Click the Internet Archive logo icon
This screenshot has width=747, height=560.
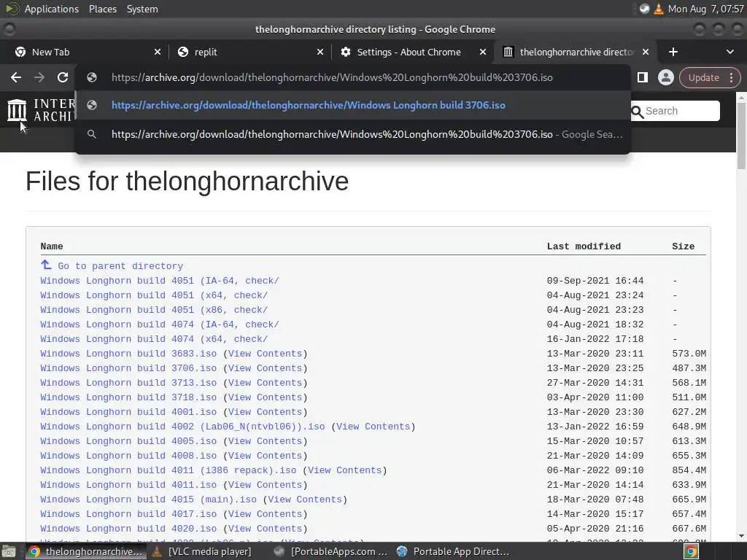coord(17,110)
